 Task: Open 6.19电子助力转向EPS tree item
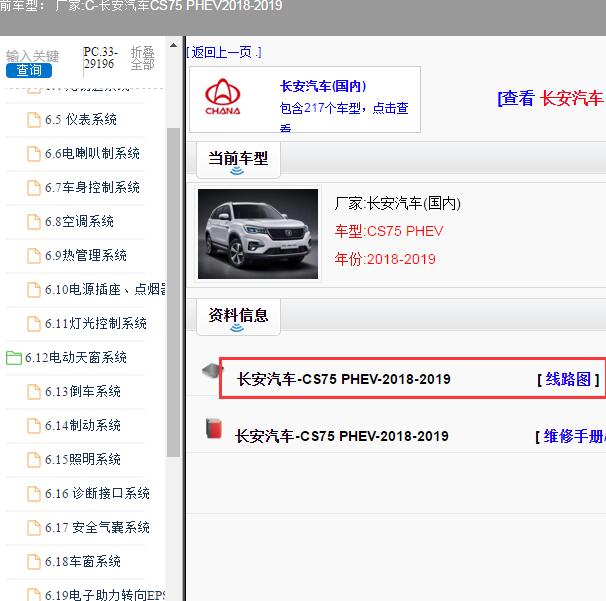[105, 595]
